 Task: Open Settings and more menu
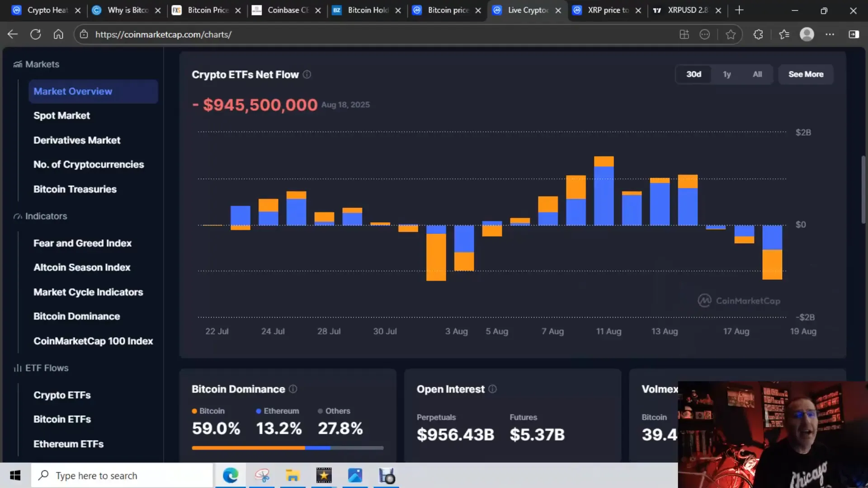click(x=830, y=34)
